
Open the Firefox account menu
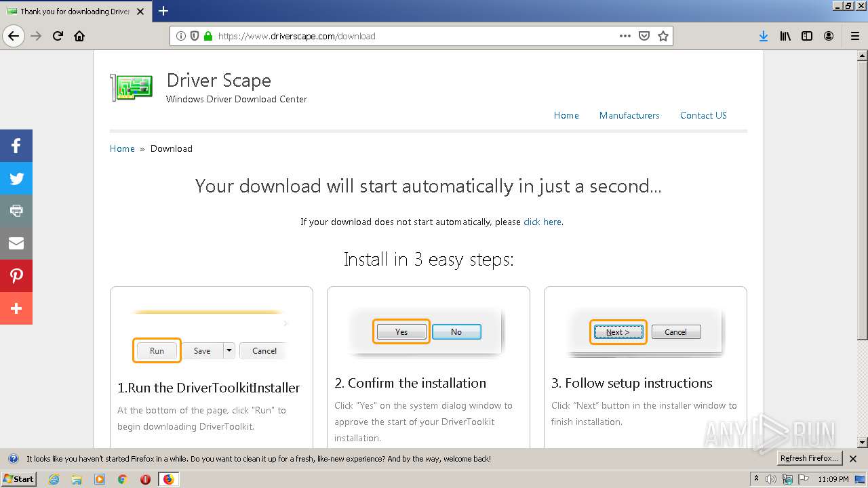[829, 36]
